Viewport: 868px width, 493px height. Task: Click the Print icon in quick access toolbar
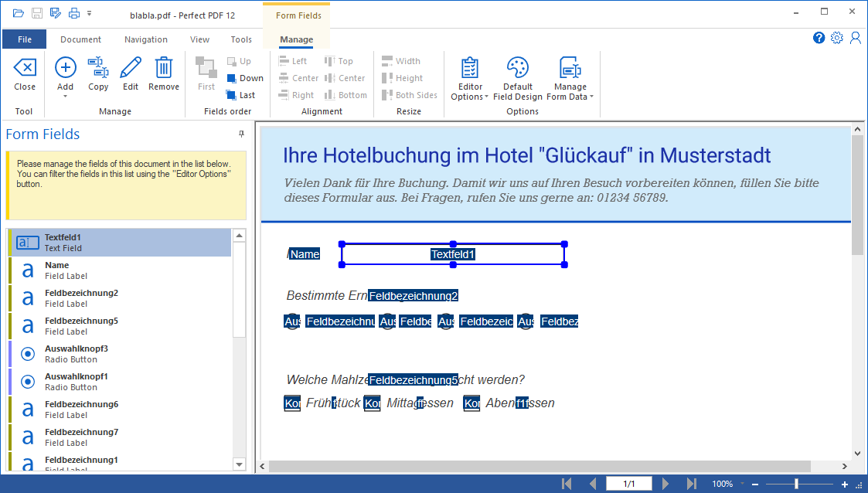73,12
